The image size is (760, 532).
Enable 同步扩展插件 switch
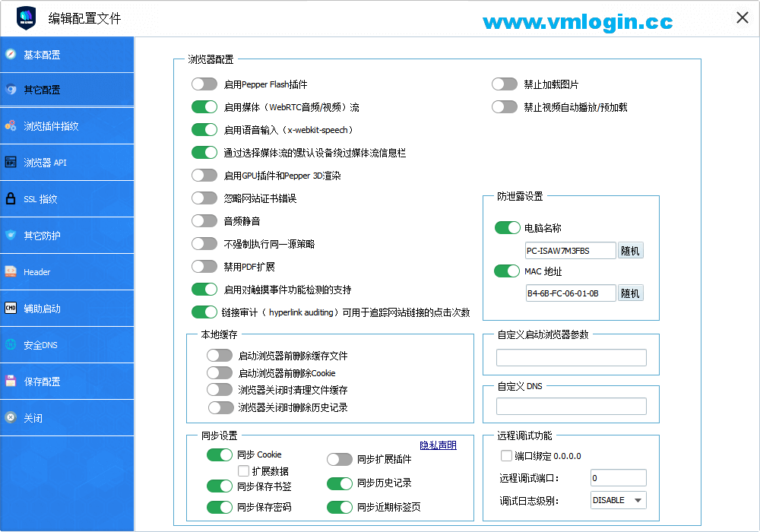[x=339, y=459]
